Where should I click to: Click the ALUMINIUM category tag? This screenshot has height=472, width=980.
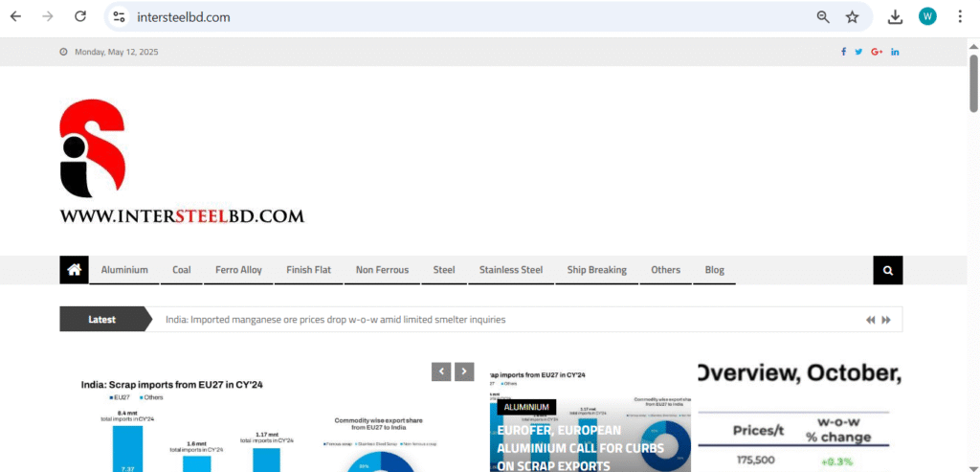(x=526, y=407)
